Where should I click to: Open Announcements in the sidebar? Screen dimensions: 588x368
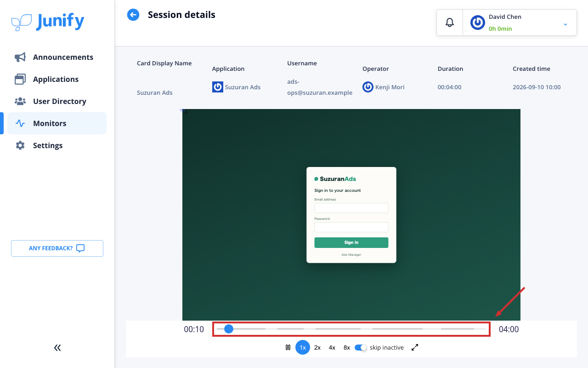(x=57, y=57)
